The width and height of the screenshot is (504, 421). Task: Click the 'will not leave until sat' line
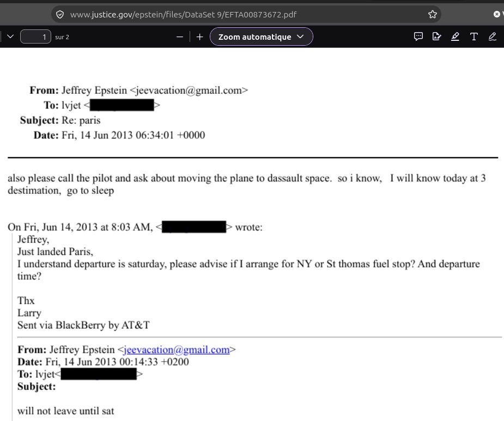click(x=65, y=411)
